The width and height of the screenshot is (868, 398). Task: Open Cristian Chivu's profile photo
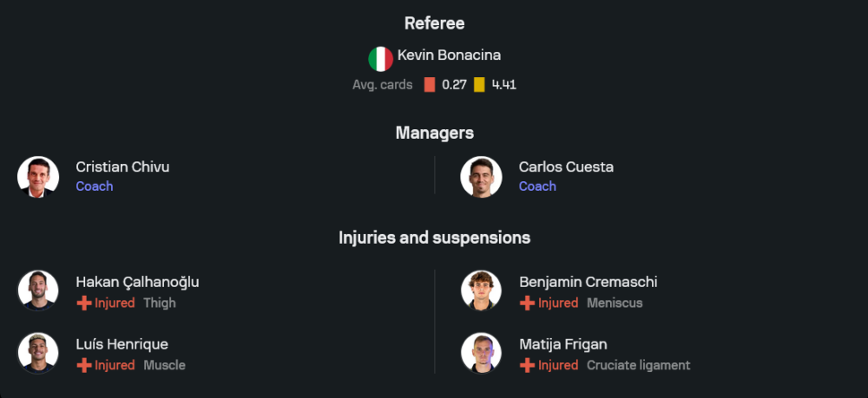tap(38, 177)
